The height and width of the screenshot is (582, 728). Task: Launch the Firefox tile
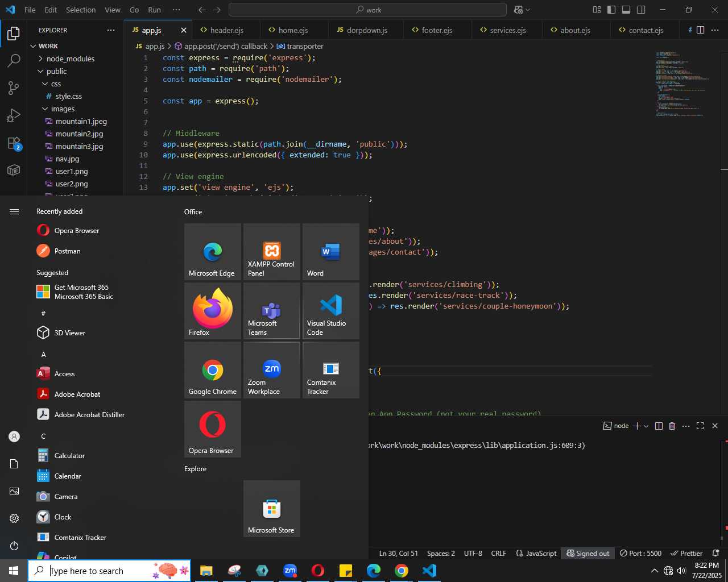click(213, 311)
